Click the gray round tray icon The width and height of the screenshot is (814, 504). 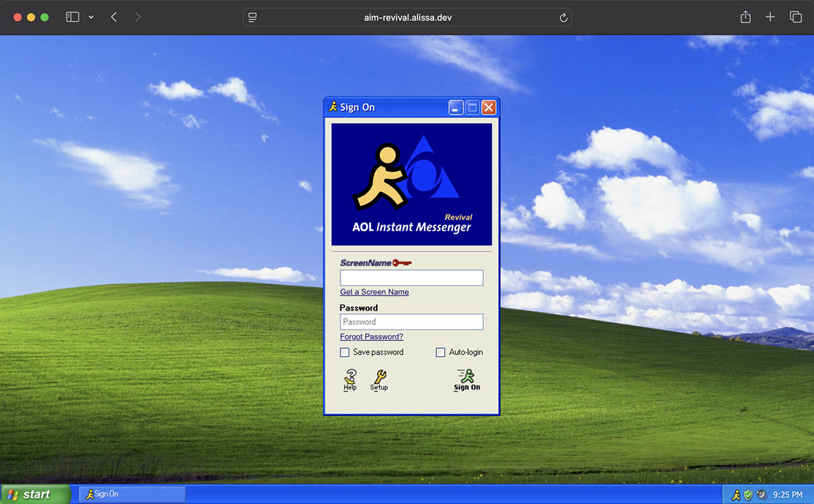(x=761, y=495)
